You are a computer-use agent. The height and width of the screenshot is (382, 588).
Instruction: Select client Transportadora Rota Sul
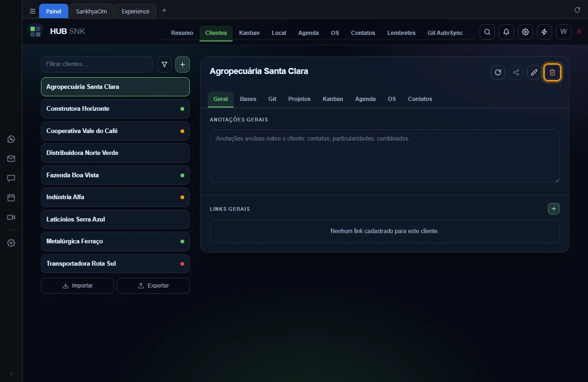tap(115, 264)
